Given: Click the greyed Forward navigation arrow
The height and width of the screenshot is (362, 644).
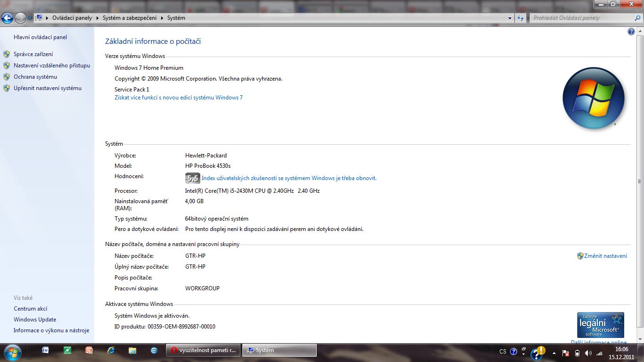Looking at the screenshot, I should [20, 18].
